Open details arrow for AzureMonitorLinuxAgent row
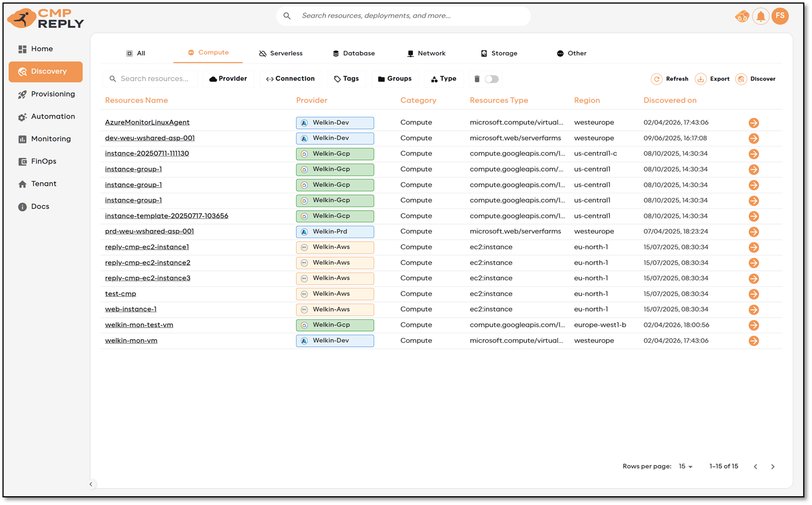Viewport: 812px width, 505px height. [x=754, y=123]
